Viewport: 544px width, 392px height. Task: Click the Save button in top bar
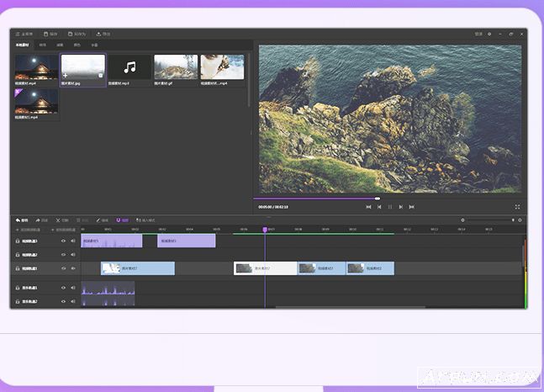(50, 34)
